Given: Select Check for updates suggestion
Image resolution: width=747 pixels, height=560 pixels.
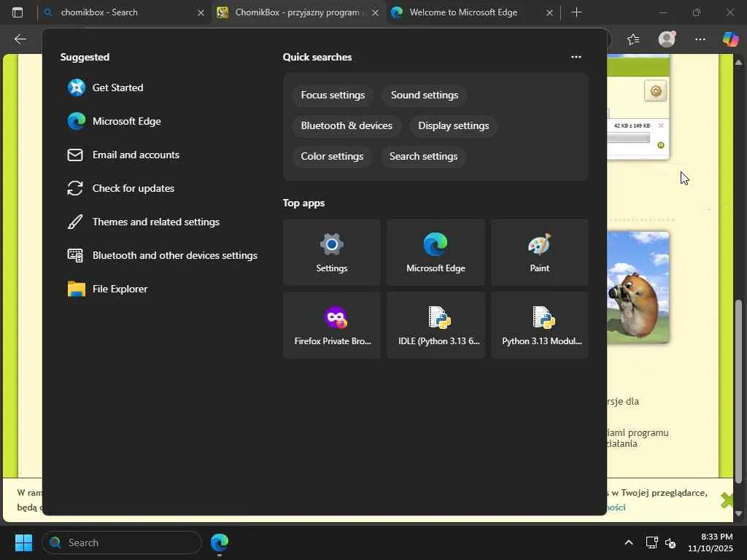Looking at the screenshot, I should (120, 189).
